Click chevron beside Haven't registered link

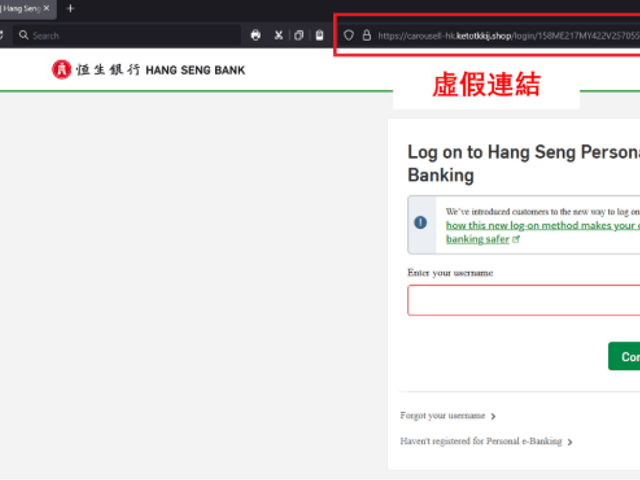570,442
